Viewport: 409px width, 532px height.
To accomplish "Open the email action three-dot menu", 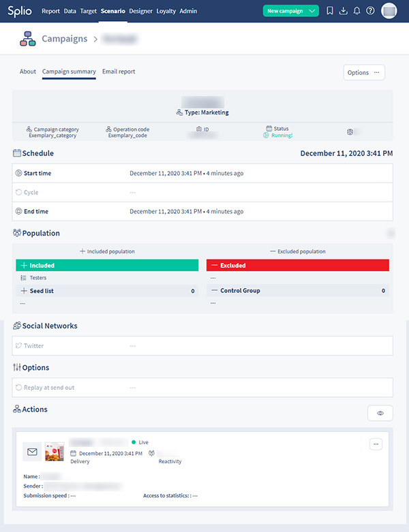I will point(376,444).
